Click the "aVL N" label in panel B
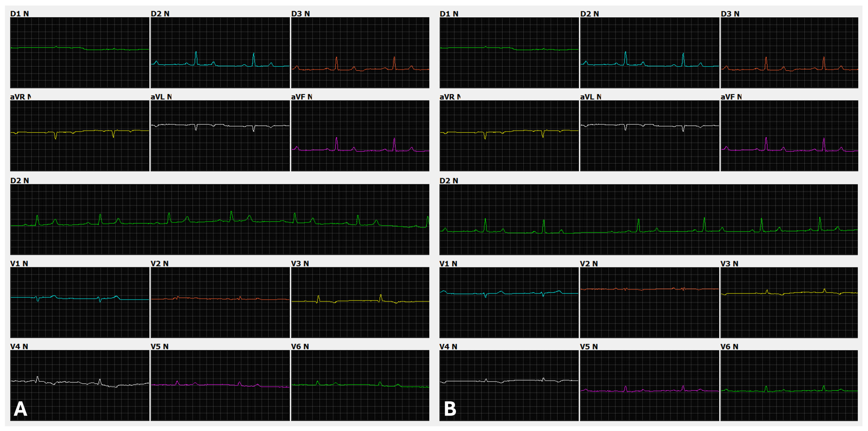The height and width of the screenshot is (431, 868). 590,97
